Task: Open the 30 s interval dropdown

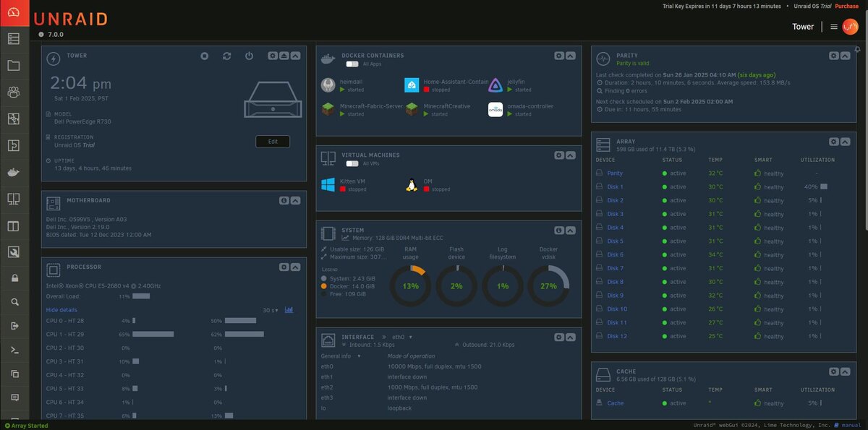Action: [x=271, y=311]
